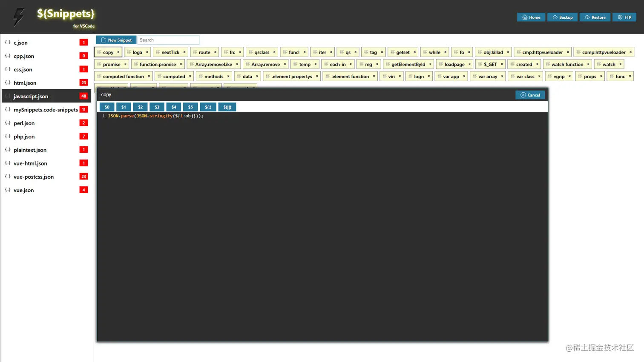Remove the getset snippet
The image size is (644, 362).
[x=414, y=52]
